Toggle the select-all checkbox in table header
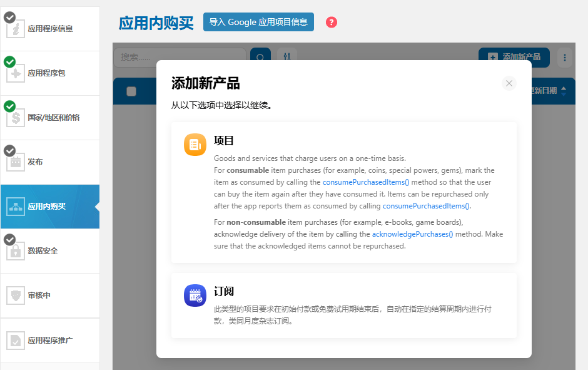This screenshot has height=370, width=588. click(x=131, y=91)
